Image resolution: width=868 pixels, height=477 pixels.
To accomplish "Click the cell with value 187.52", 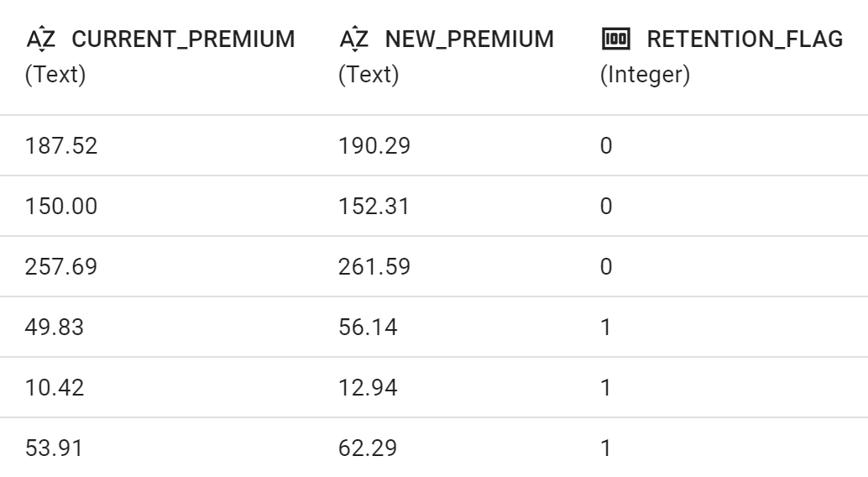I will [61, 146].
